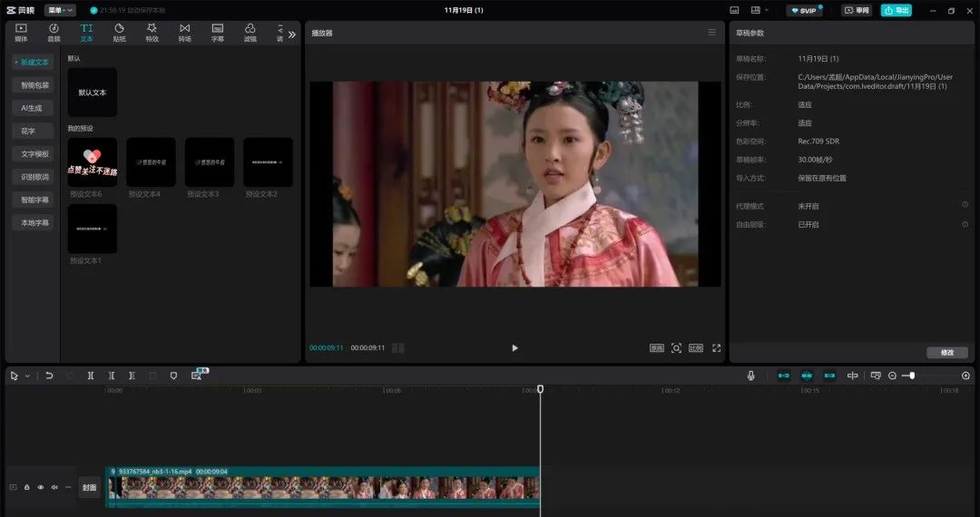Select 智能包装 in the sidebar
Image resolution: width=980 pixels, height=517 pixels.
pos(34,85)
